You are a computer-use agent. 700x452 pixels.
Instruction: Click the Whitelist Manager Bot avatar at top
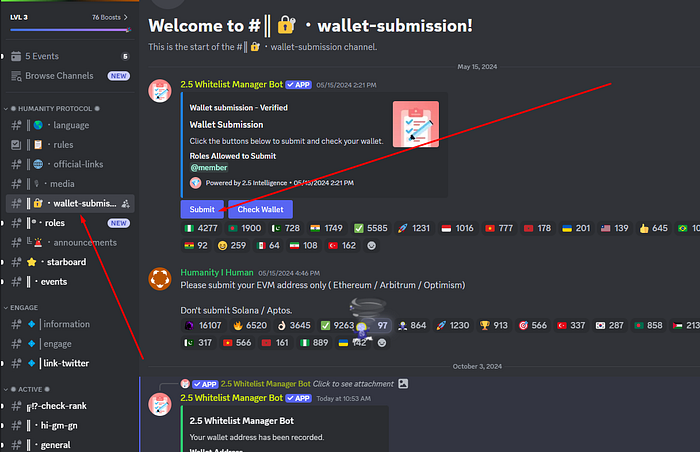[160, 91]
